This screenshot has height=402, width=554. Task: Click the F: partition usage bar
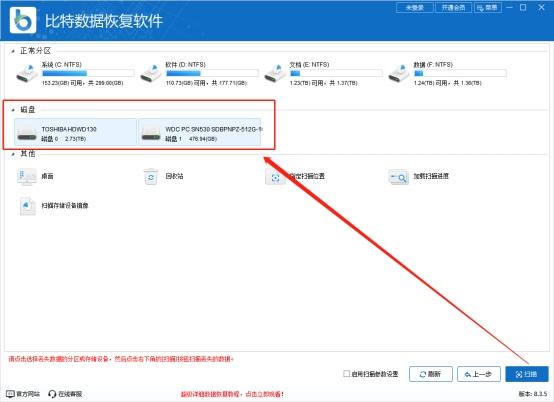[460, 73]
